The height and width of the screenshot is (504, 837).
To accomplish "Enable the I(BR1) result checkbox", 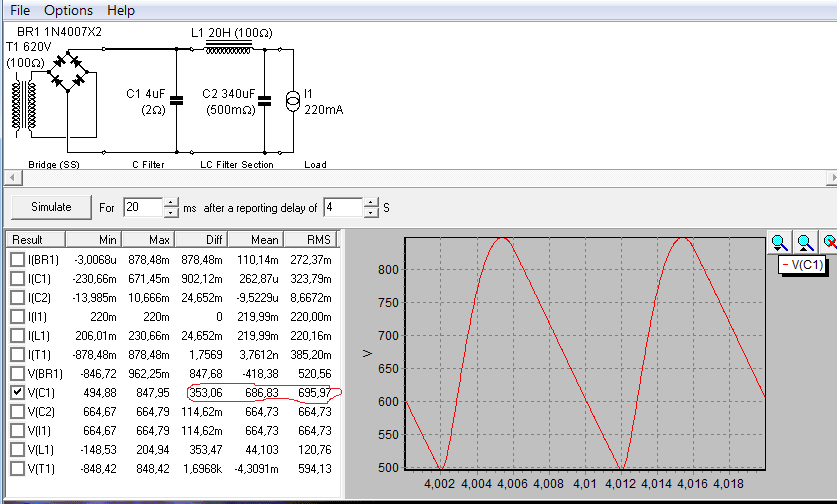I will 17,260.
